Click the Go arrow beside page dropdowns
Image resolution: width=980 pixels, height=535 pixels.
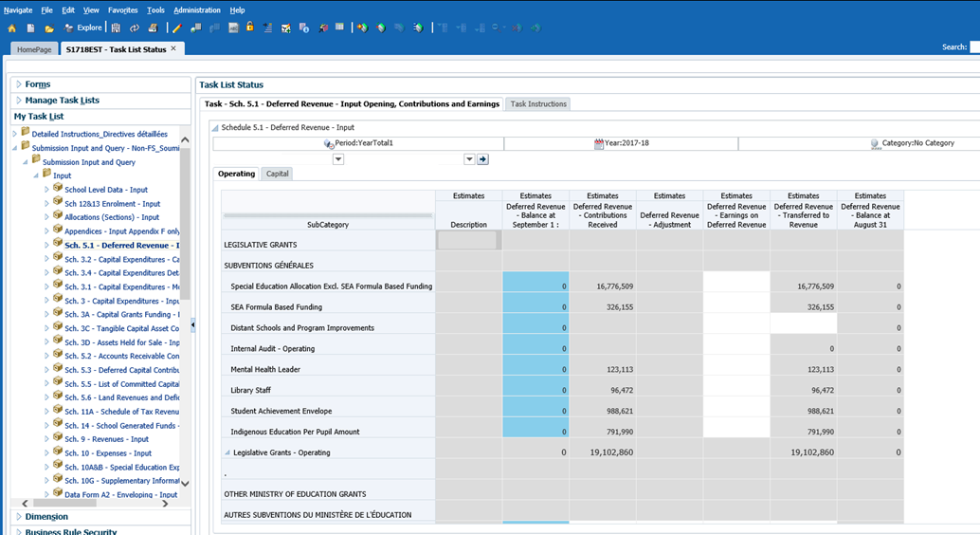point(482,159)
